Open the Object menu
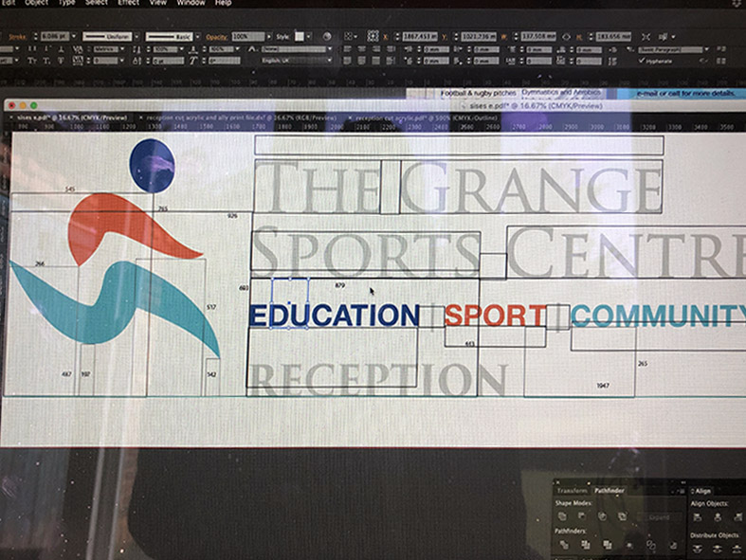The width and height of the screenshot is (746, 560). 37,3
